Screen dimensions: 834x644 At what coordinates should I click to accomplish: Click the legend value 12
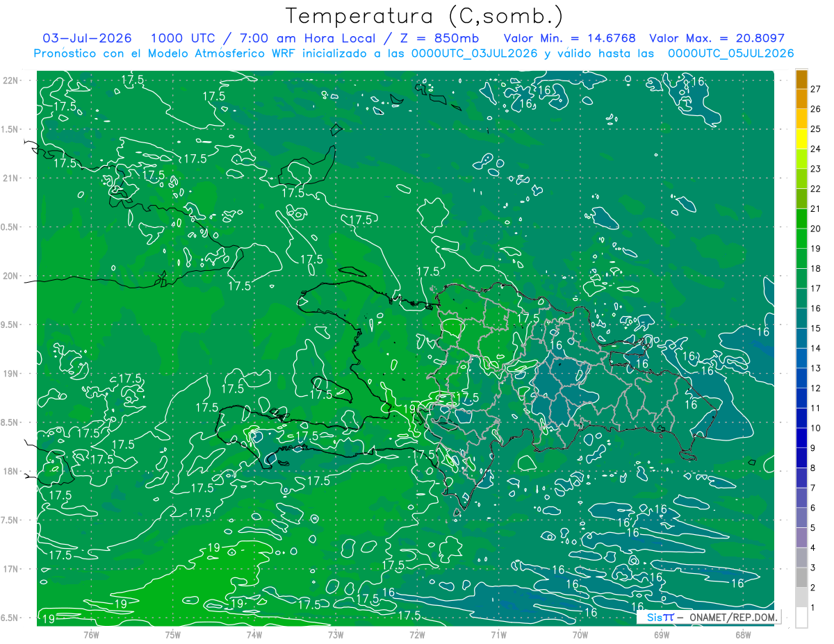click(816, 388)
